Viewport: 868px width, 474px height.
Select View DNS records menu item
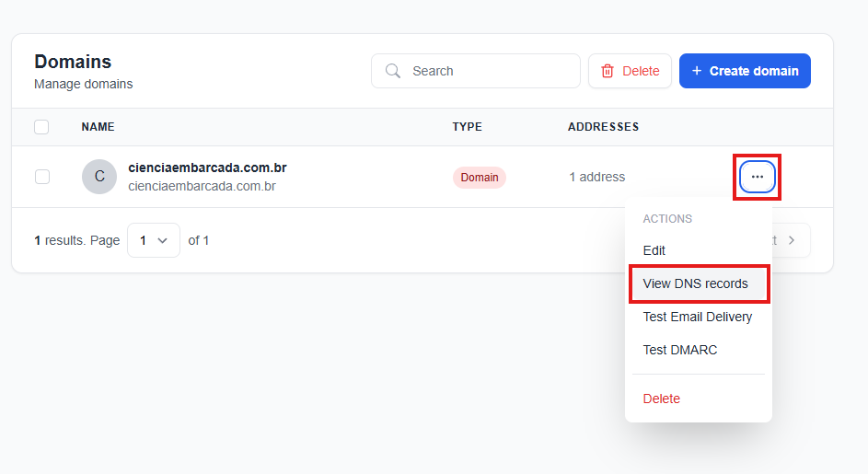point(696,283)
